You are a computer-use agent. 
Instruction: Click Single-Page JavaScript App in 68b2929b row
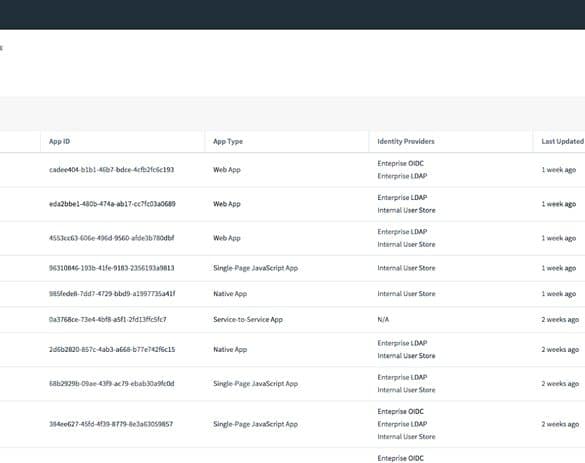(x=256, y=384)
